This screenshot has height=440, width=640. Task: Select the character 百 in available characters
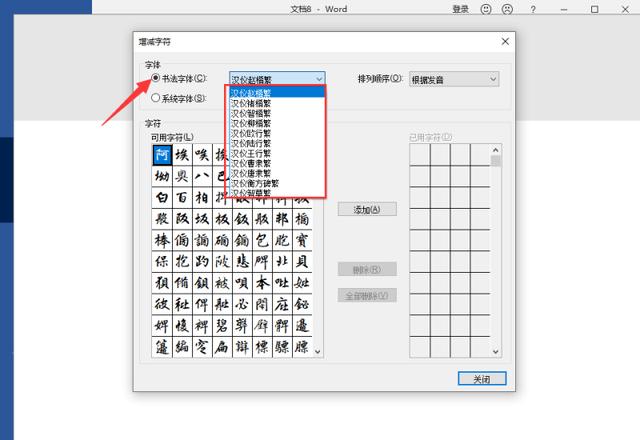pos(182,198)
